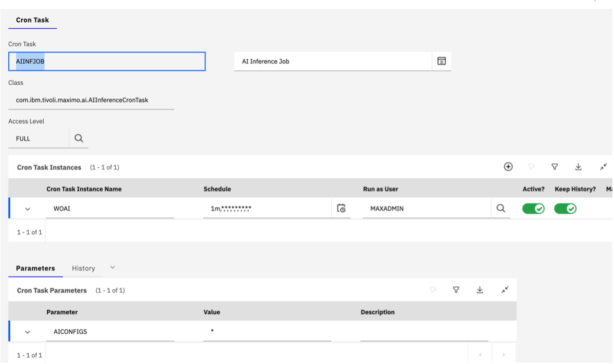Screen dimensions: 614x364
Task: Expand the WOAI instance row details
Action: click(x=28, y=208)
